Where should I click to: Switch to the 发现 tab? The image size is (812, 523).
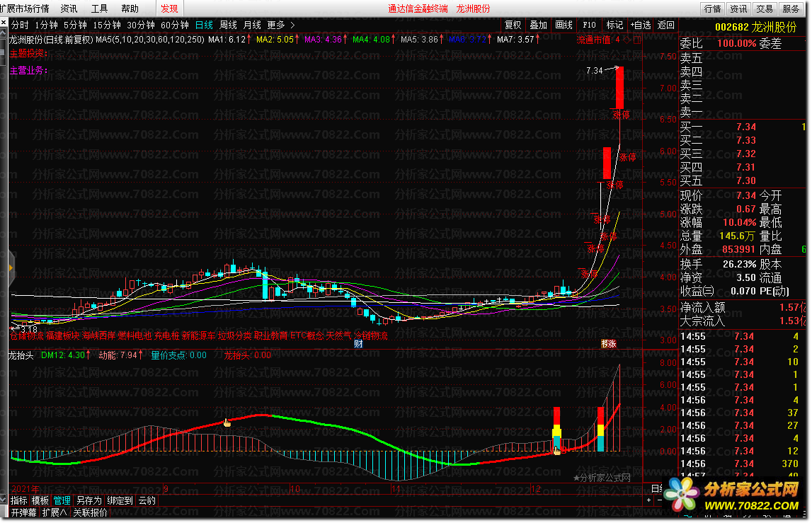(169, 8)
